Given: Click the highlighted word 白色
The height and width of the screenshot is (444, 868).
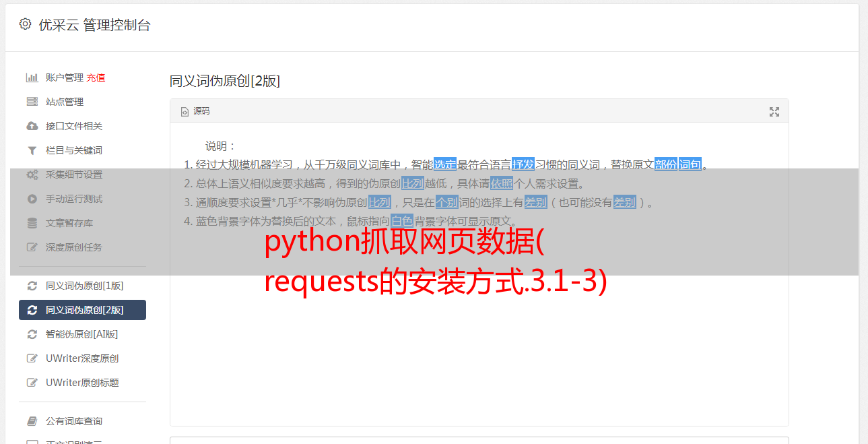Looking at the screenshot, I should (402, 221).
